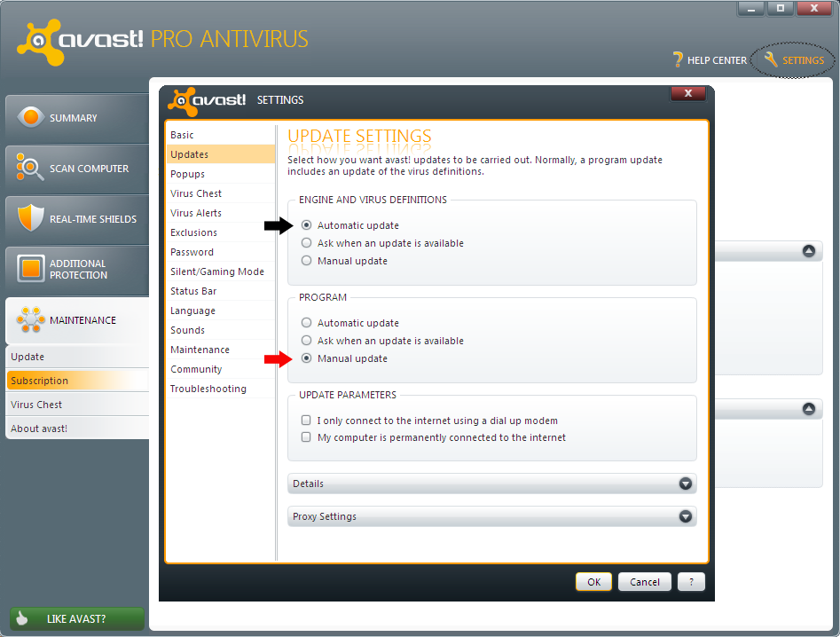Select Manual update for engine and virus definitions

[x=306, y=260]
